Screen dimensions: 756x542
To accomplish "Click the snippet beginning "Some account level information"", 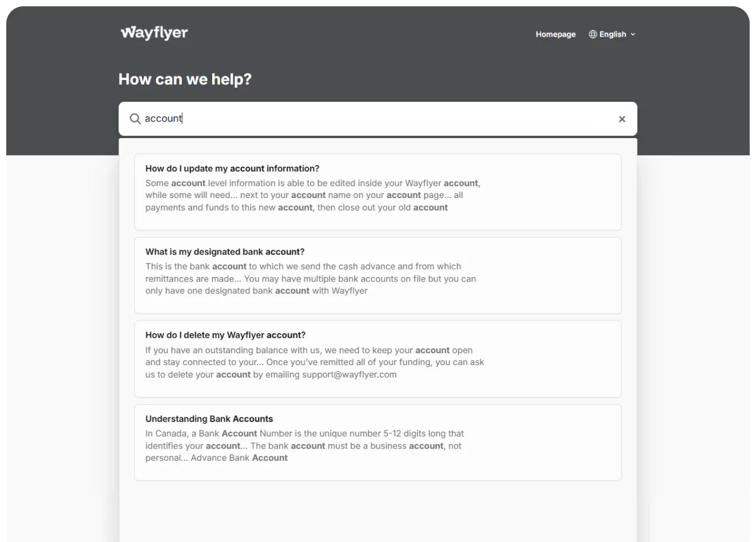I will click(x=313, y=195).
